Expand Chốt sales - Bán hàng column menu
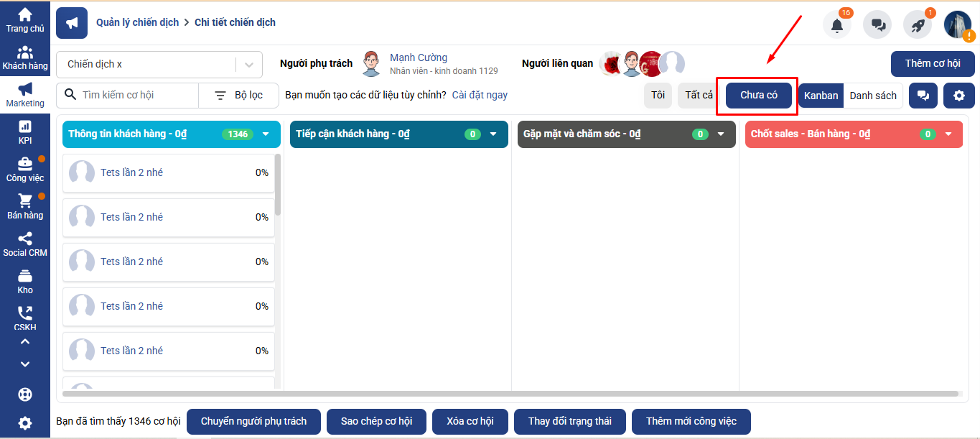The image size is (980, 439). point(948,134)
